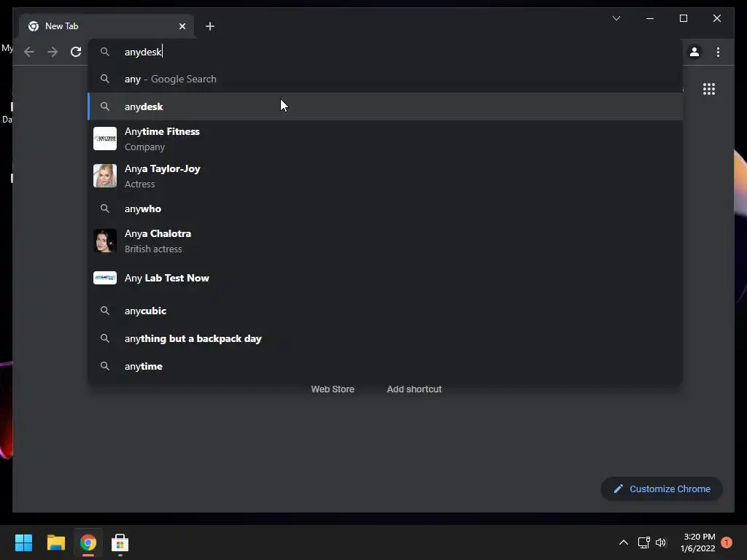
Task: Open Microsoft Store from the taskbar
Action: point(120,542)
